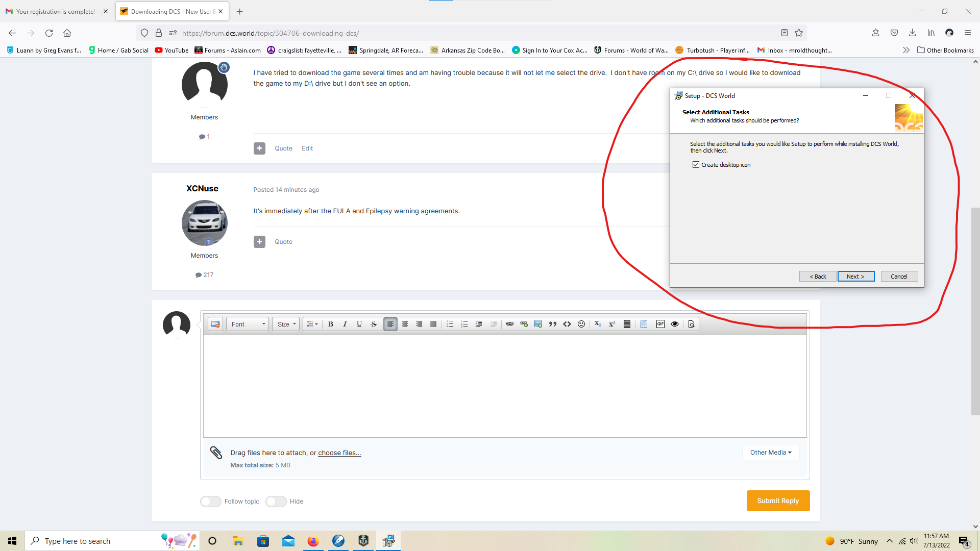Open text color palette dropdown
Viewport: 980px width, 551px height.
pyautogui.click(x=312, y=324)
